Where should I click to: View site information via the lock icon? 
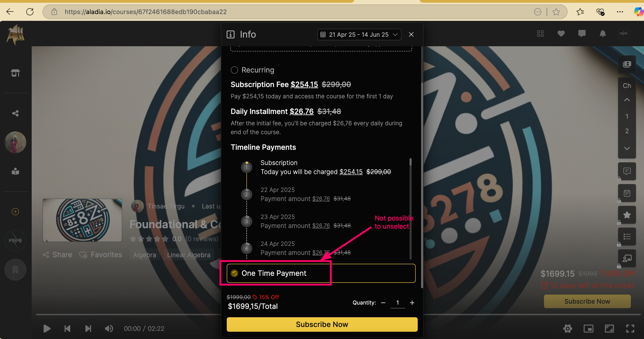[x=54, y=12]
